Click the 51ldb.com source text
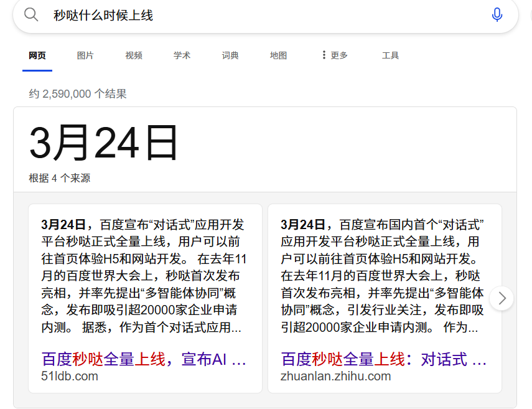Screen dimensions: 532x409 click(x=70, y=376)
